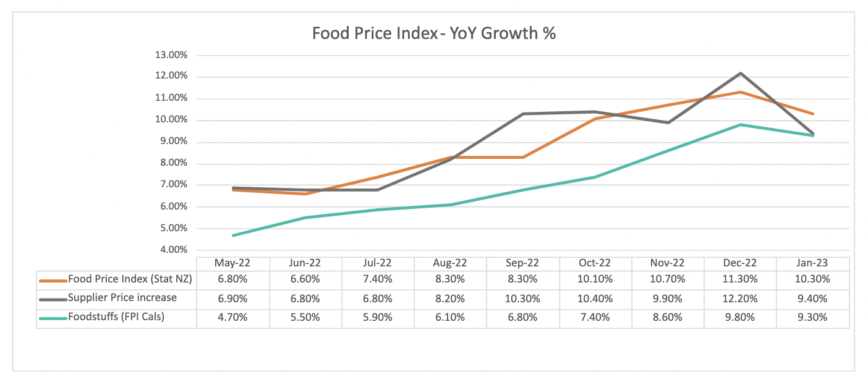Click the May-22 column header
This screenshot has width=868, height=382.
tap(232, 263)
